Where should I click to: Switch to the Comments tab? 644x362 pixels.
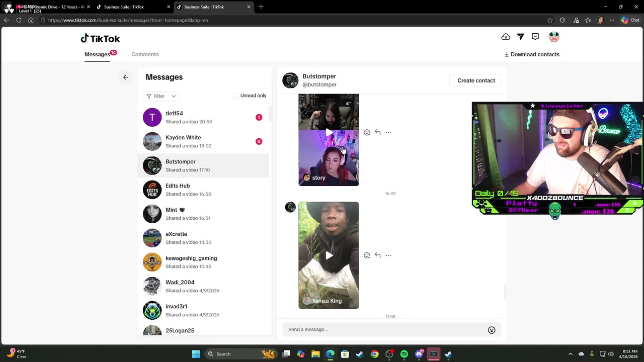click(x=145, y=54)
